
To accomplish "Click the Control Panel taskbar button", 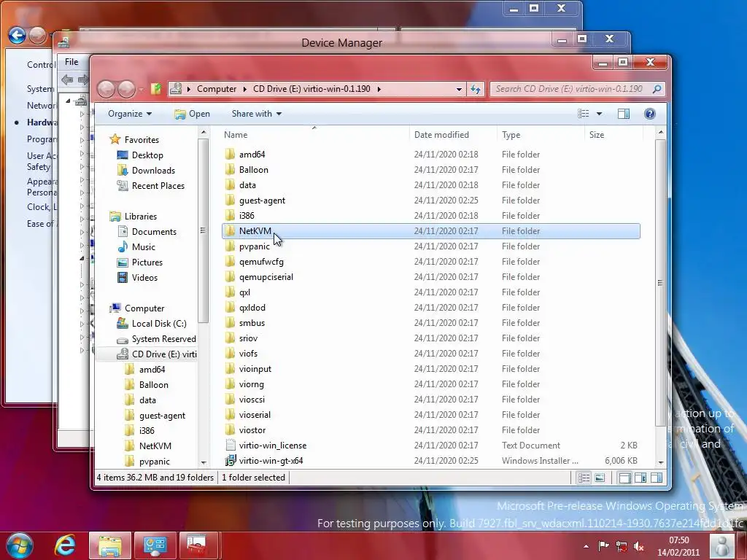I will click(155, 545).
